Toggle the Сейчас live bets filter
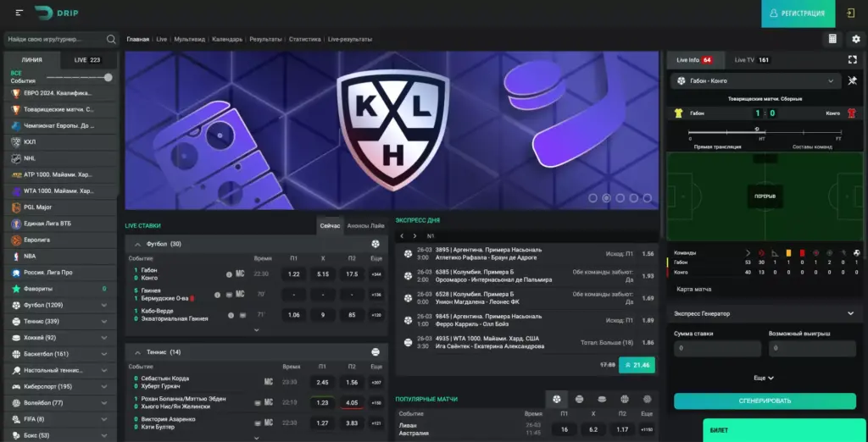Viewport: 868px width, 442px height. tap(330, 225)
